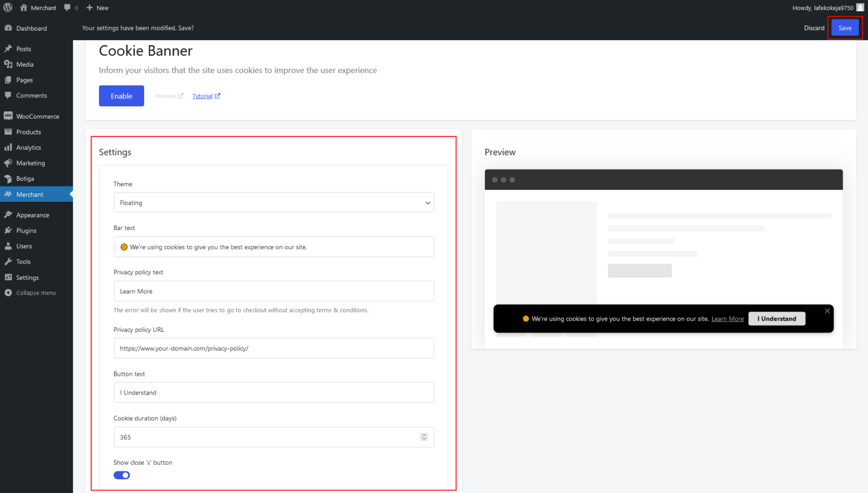Click the Media library icon
This screenshot has width=868, height=493.
click(8, 64)
